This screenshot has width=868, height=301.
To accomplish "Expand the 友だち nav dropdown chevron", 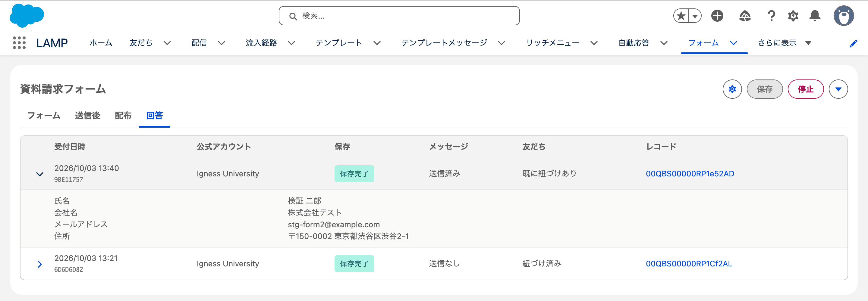I will pos(167,43).
